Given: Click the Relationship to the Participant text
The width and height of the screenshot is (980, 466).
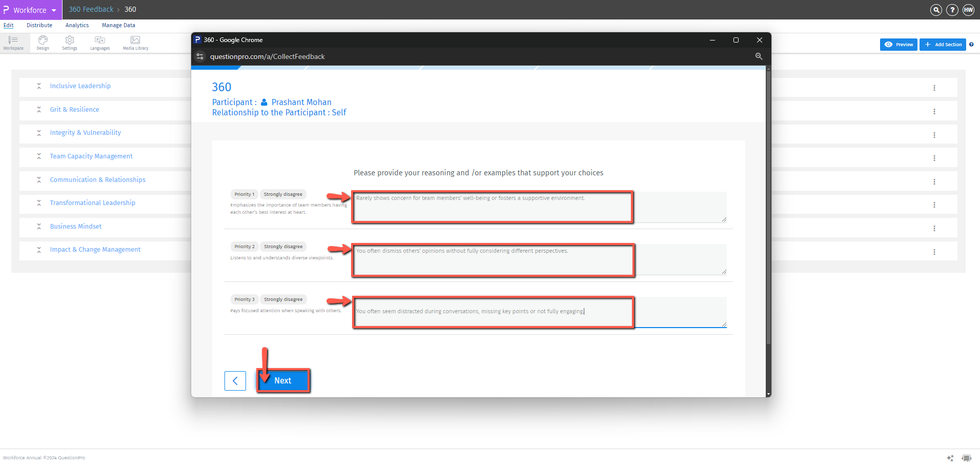Looking at the screenshot, I should pos(279,112).
